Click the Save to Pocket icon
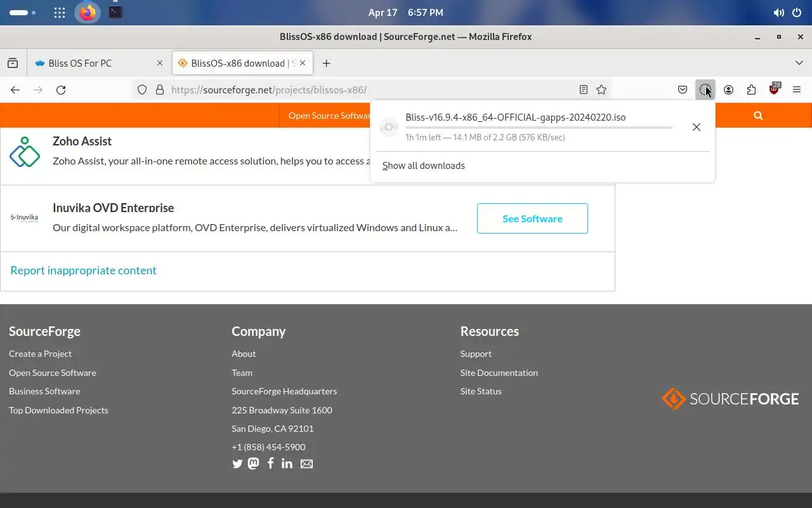Image resolution: width=812 pixels, height=508 pixels. pos(683,90)
